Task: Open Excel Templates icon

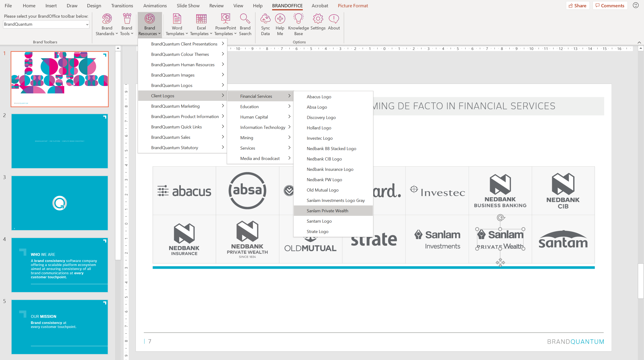Action: [201, 19]
